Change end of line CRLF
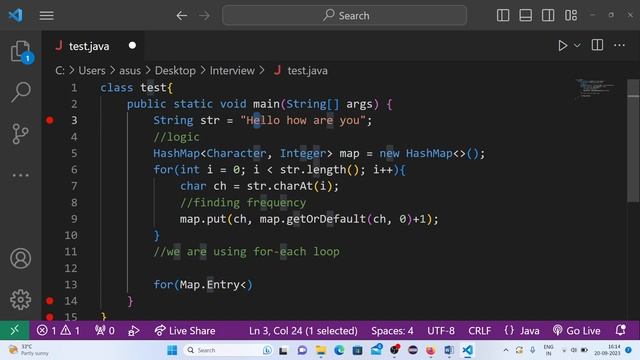The height and width of the screenshot is (360, 640). [x=480, y=331]
